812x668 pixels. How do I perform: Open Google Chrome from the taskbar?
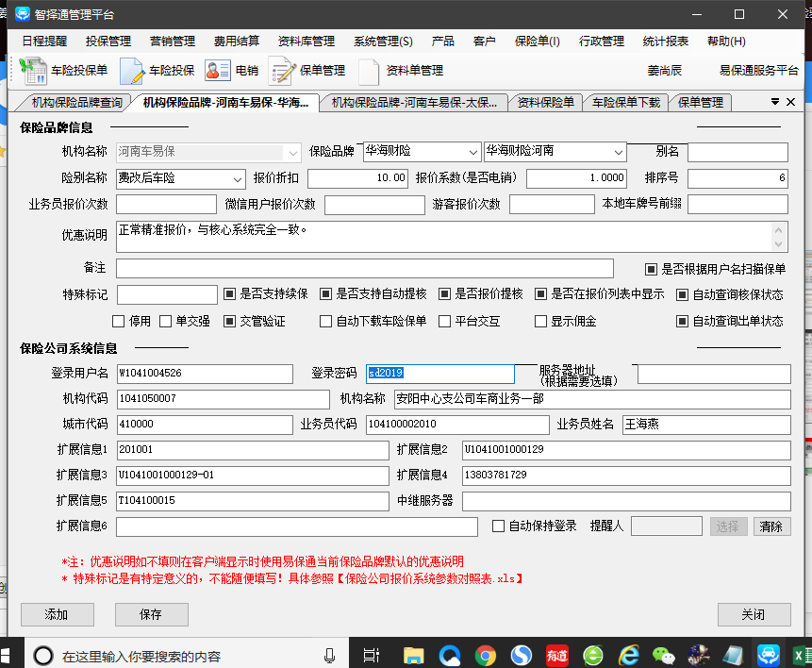coord(486,654)
